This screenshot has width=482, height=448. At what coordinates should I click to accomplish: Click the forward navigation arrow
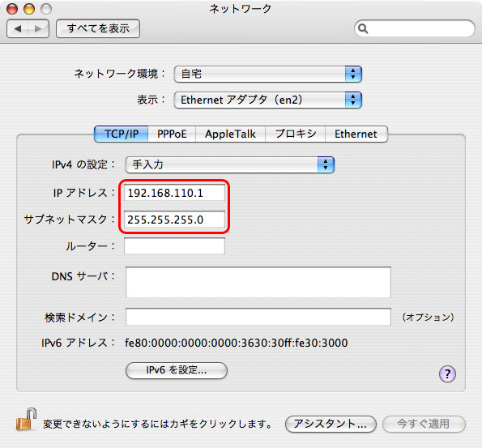click(x=38, y=28)
